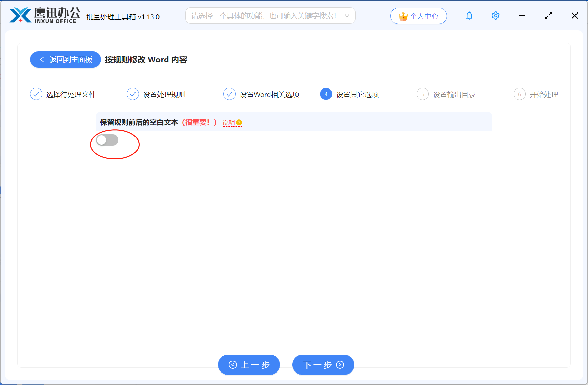This screenshot has width=588, height=385.
Task: Enable the 保留规则前后的空白文本 toggle switch
Action: 107,140
